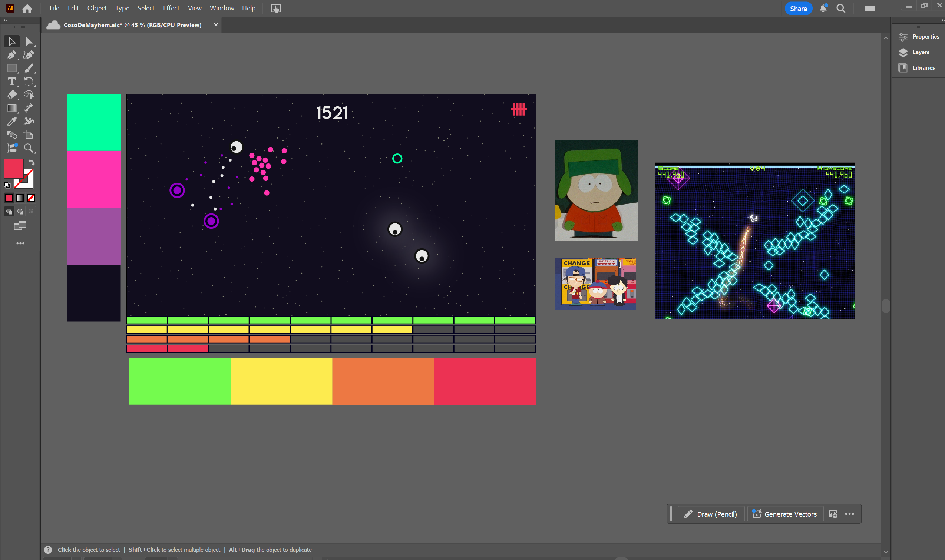Viewport: 945px width, 560px height.
Task: Open the Effect menu
Action: [171, 8]
